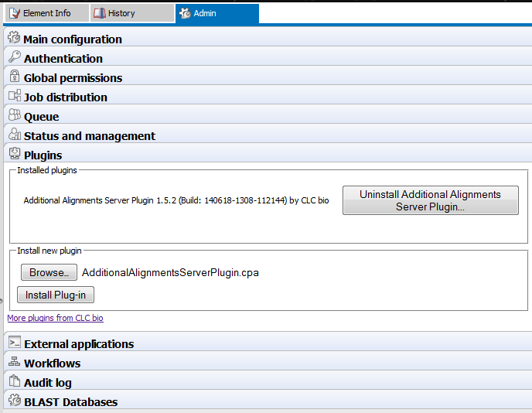
Task: Click the Status and management icon
Action: coord(14,134)
